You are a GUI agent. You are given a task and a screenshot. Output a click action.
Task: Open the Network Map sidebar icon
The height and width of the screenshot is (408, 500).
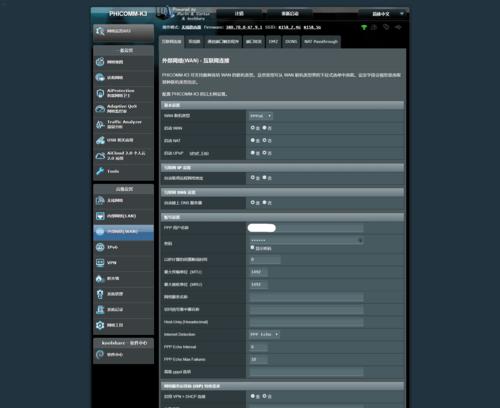[100, 62]
